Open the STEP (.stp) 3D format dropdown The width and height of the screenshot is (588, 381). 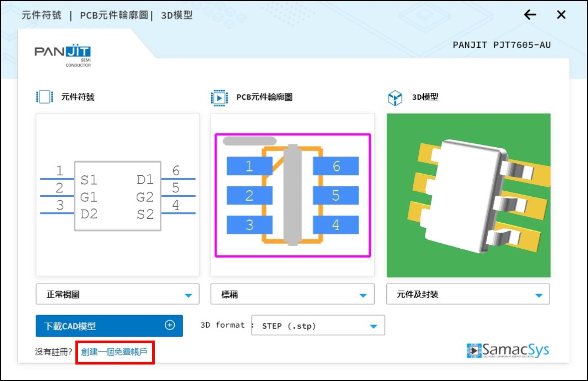pos(318,326)
